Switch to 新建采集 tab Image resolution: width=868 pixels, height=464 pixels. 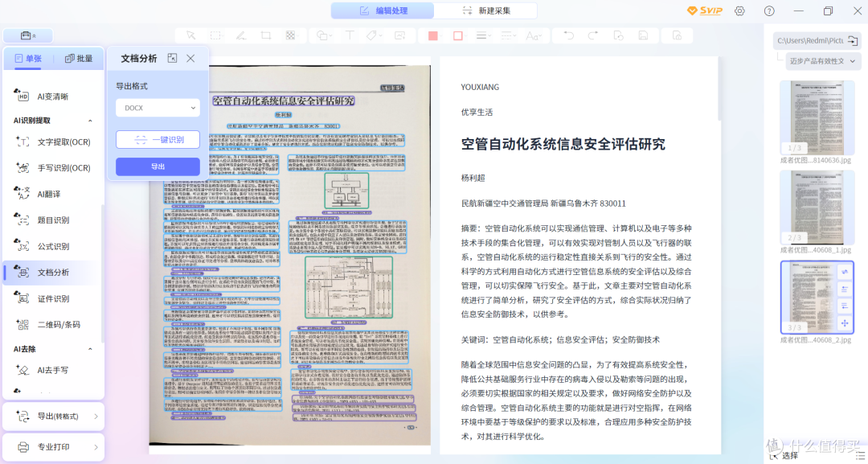pos(485,10)
